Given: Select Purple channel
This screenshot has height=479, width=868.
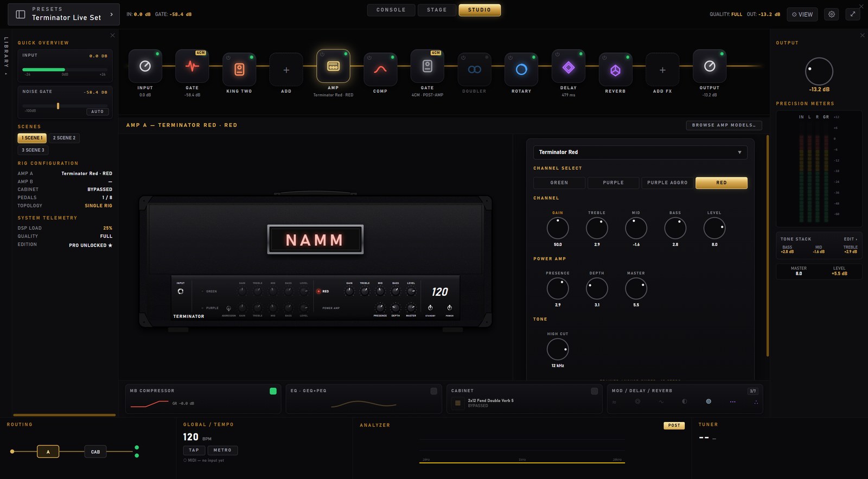Looking at the screenshot, I should tap(613, 183).
